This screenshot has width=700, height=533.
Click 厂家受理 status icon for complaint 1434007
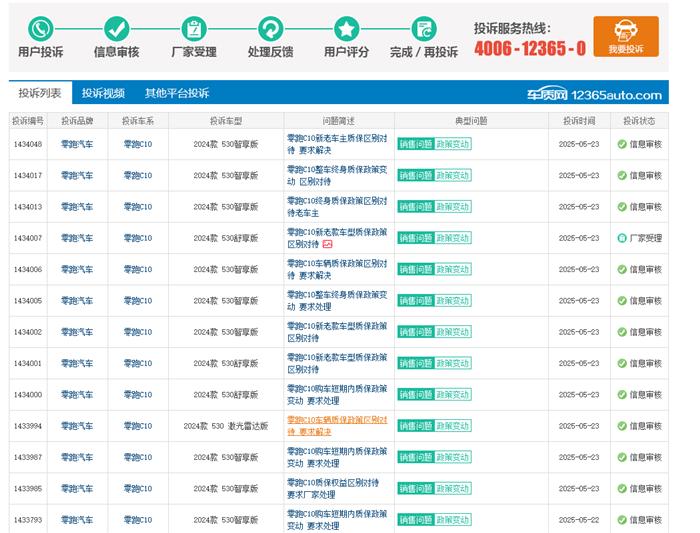(622, 238)
